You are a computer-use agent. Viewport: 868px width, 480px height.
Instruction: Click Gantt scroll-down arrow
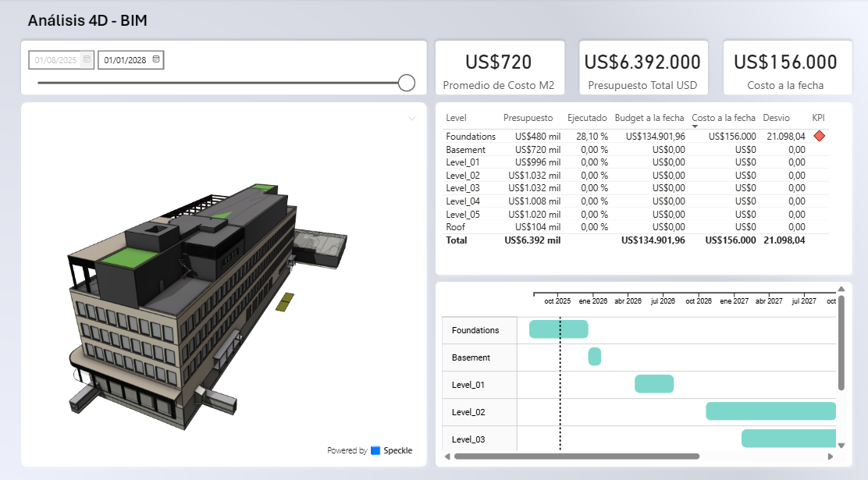pos(841,445)
